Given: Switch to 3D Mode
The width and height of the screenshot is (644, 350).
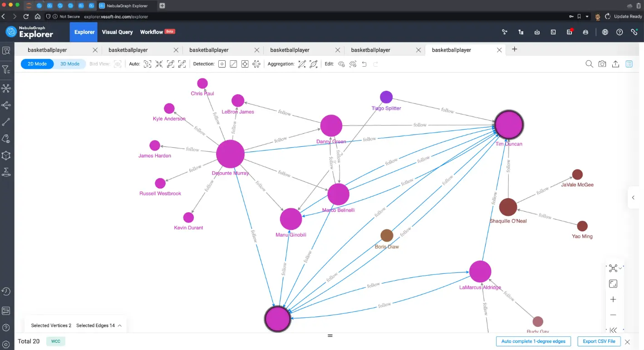Looking at the screenshot, I should tap(70, 64).
